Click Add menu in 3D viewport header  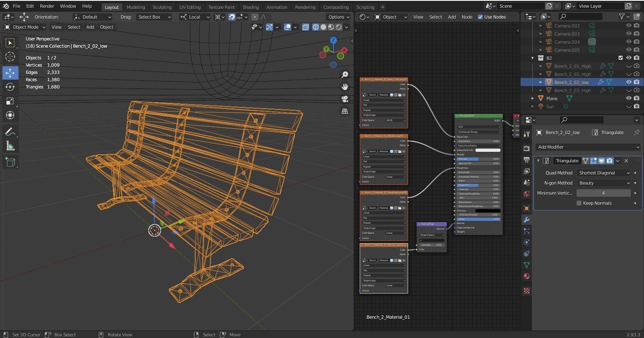[x=90, y=27]
